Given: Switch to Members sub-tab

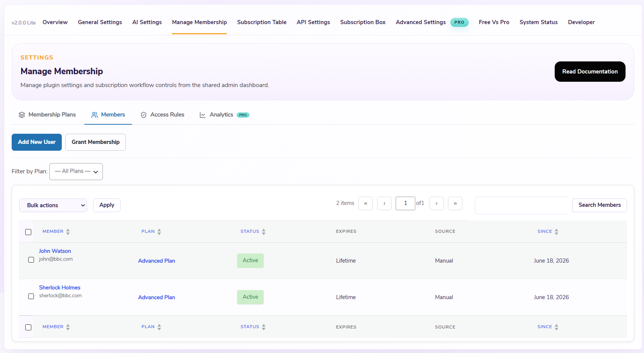Looking at the screenshot, I should (108, 115).
